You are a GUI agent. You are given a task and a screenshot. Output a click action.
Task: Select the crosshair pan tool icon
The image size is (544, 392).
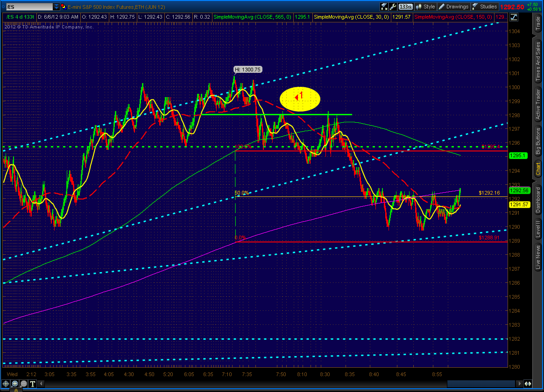(6, 384)
